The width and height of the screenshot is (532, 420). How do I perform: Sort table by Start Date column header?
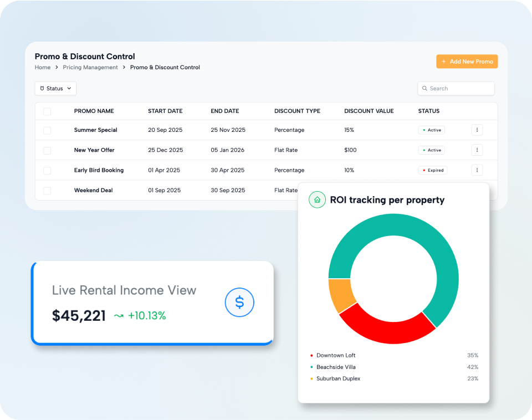point(165,111)
